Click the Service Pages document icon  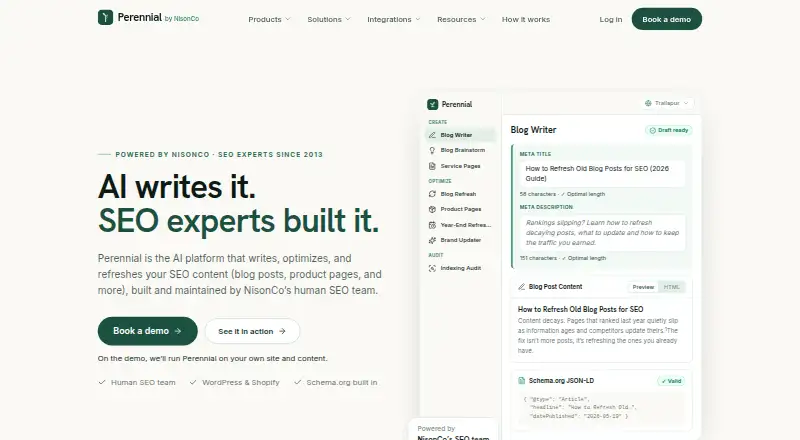432,166
